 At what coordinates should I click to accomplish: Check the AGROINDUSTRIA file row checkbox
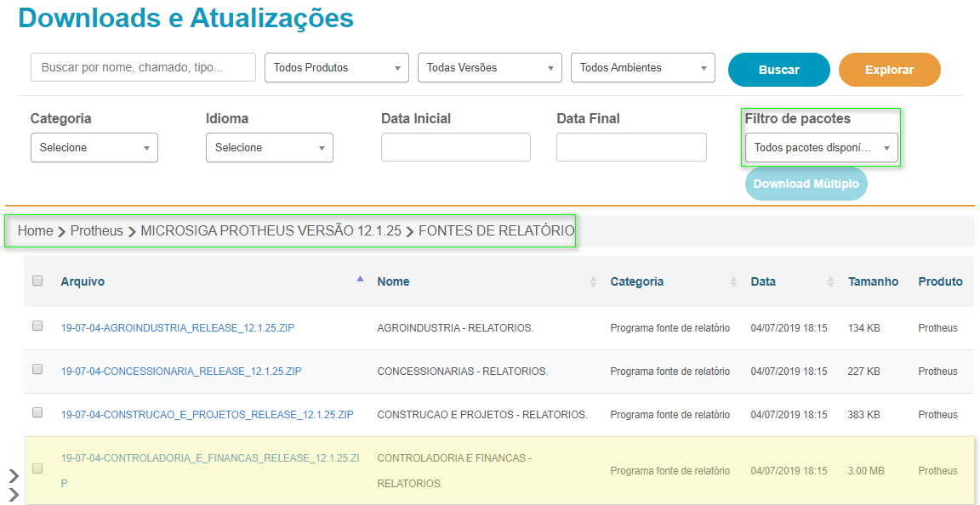[37, 326]
